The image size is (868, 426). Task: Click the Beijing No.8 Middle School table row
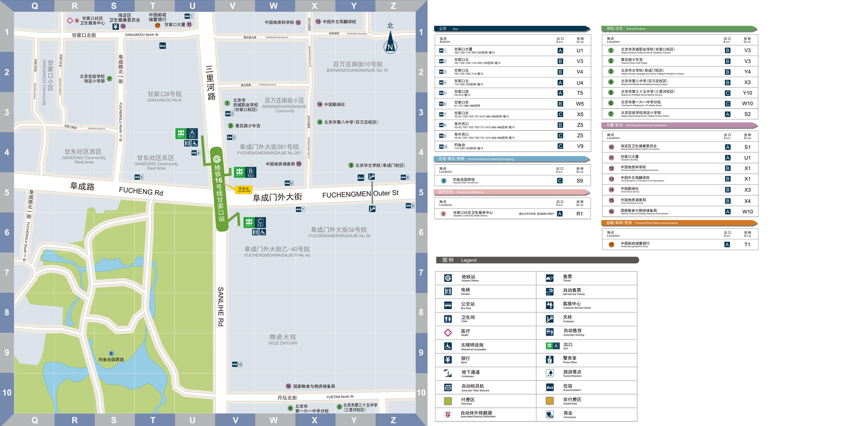(x=680, y=82)
